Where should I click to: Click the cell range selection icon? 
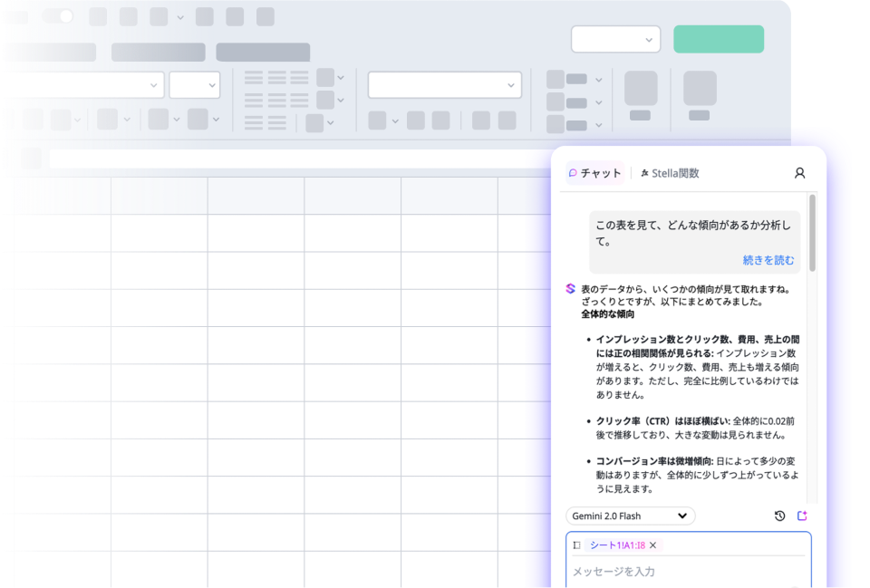click(577, 545)
